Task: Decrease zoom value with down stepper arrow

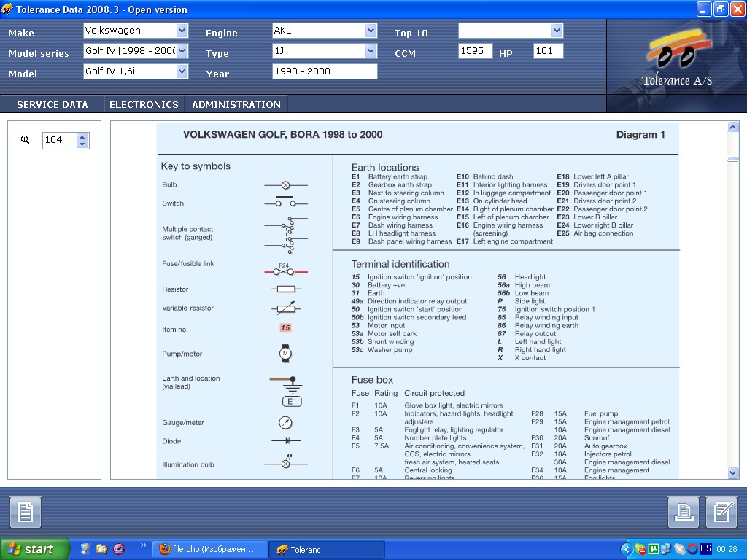Action: click(82, 144)
